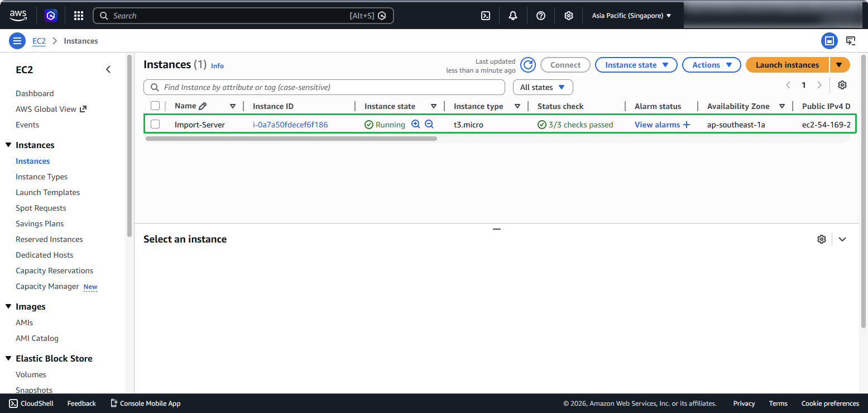868x413 pixels.
Task: Open Savings Plans in sidebar
Action: 40,224
